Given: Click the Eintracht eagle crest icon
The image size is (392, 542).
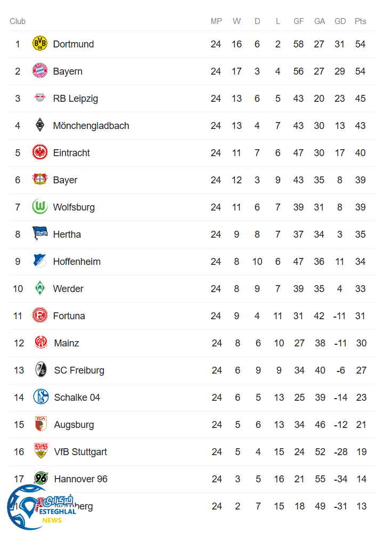Looking at the screenshot, I should pos(40,153).
